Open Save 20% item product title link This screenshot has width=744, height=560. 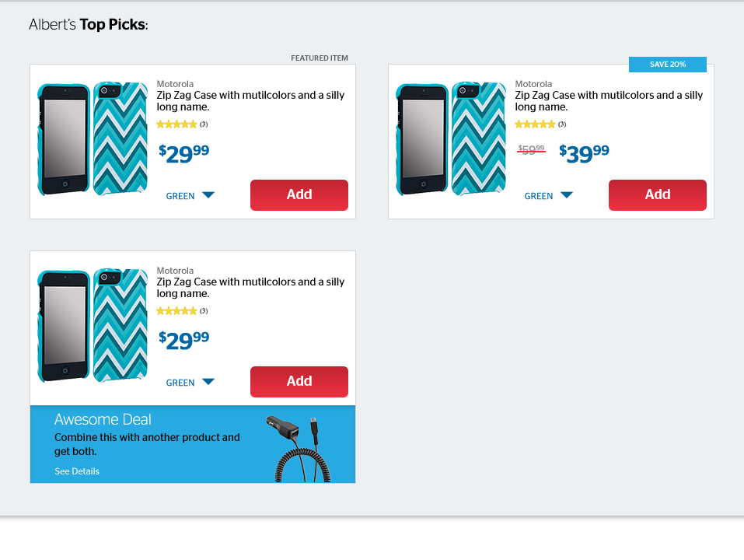tap(609, 101)
